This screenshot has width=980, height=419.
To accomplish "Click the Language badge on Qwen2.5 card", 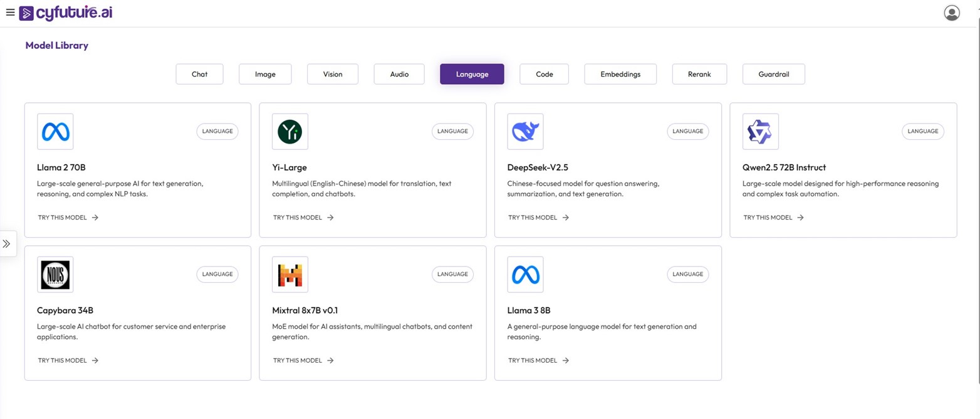I will [x=922, y=131].
